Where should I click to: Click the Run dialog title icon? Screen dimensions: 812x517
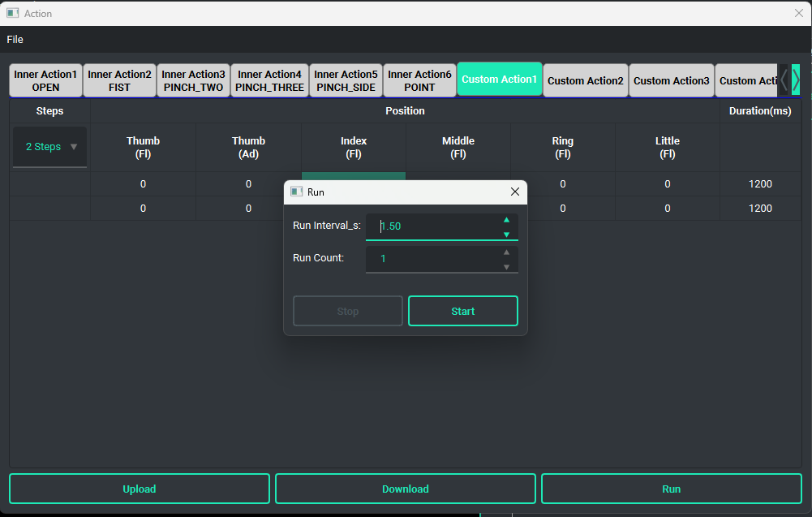(x=297, y=192)
